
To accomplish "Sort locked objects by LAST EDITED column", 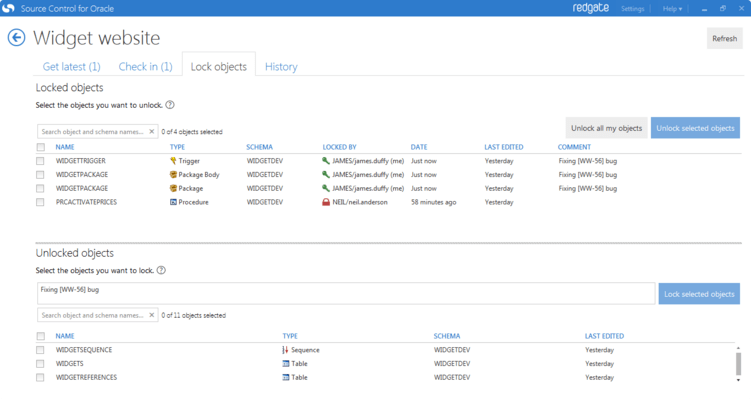I will pos(503,147).
